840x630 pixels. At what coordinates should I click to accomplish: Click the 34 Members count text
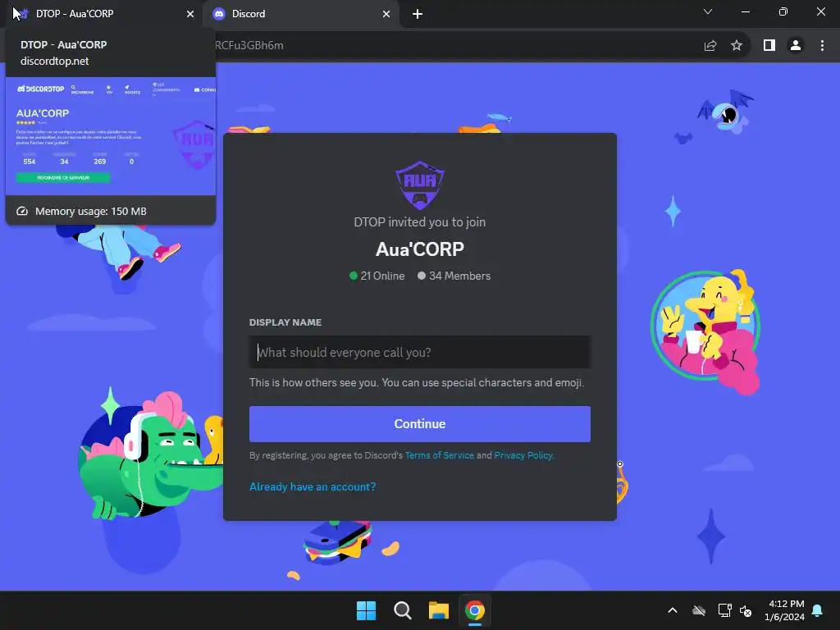459,276
